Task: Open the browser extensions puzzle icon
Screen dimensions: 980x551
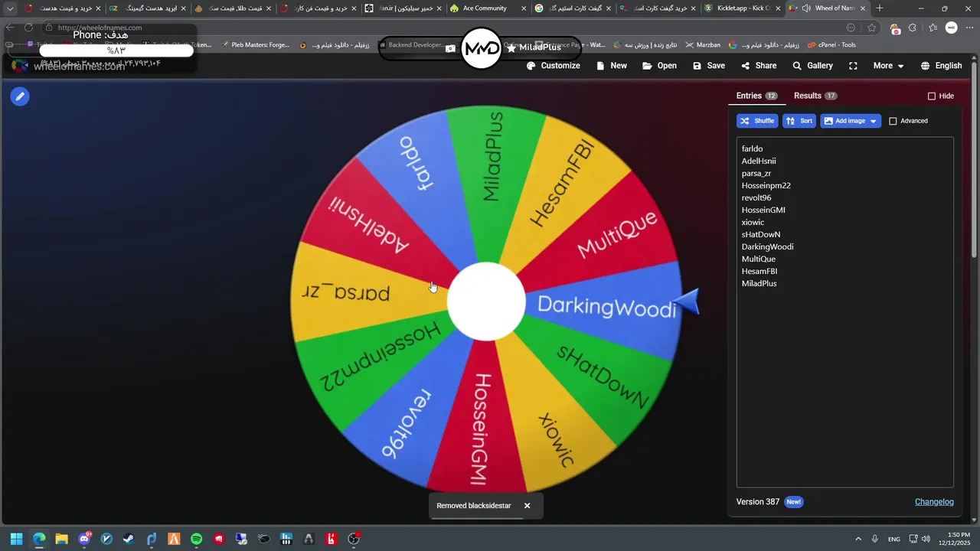Action: 913,28
